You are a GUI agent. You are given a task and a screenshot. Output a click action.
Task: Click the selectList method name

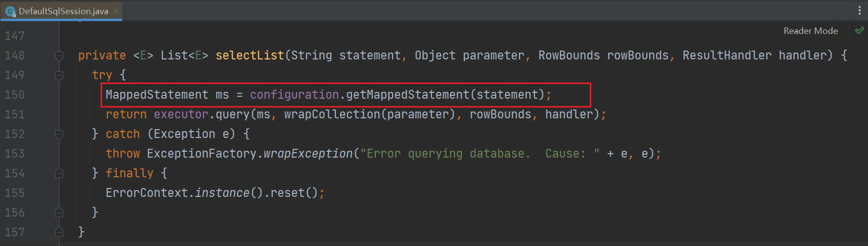[x=250, y=55]
